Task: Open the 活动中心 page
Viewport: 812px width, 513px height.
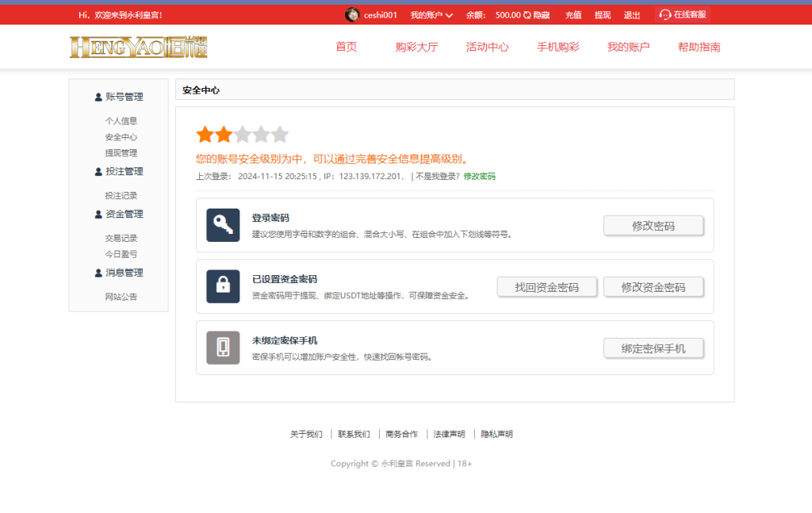Action: pos(486,47)
